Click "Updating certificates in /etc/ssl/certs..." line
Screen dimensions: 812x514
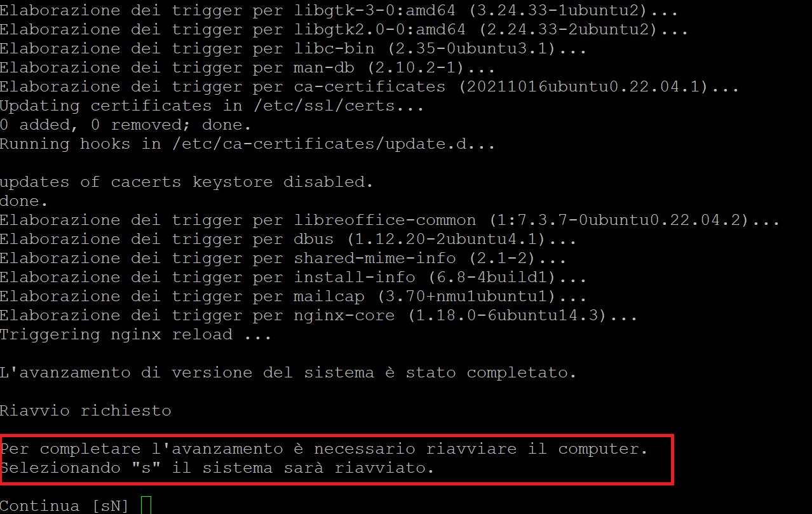pos(212,105)
